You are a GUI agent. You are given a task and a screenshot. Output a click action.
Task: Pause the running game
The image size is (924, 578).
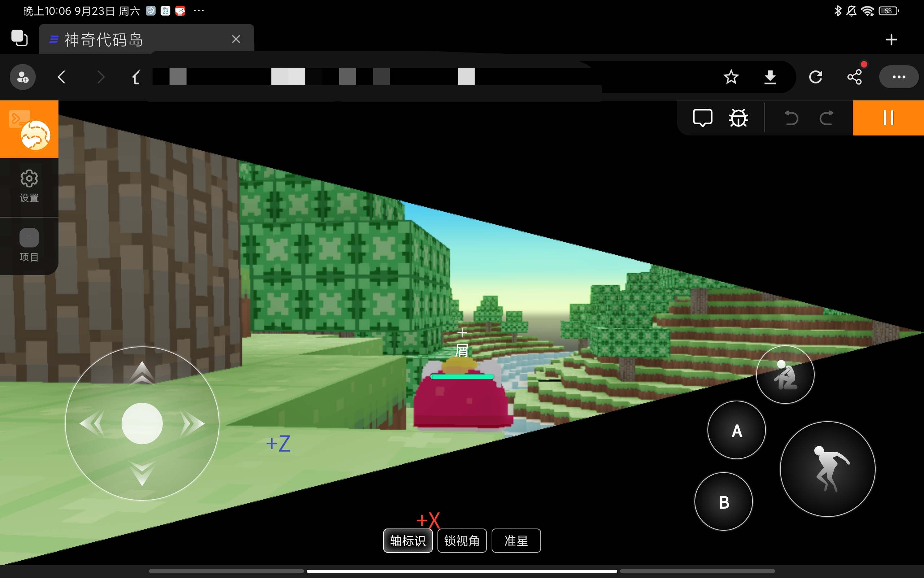[889, 118]
